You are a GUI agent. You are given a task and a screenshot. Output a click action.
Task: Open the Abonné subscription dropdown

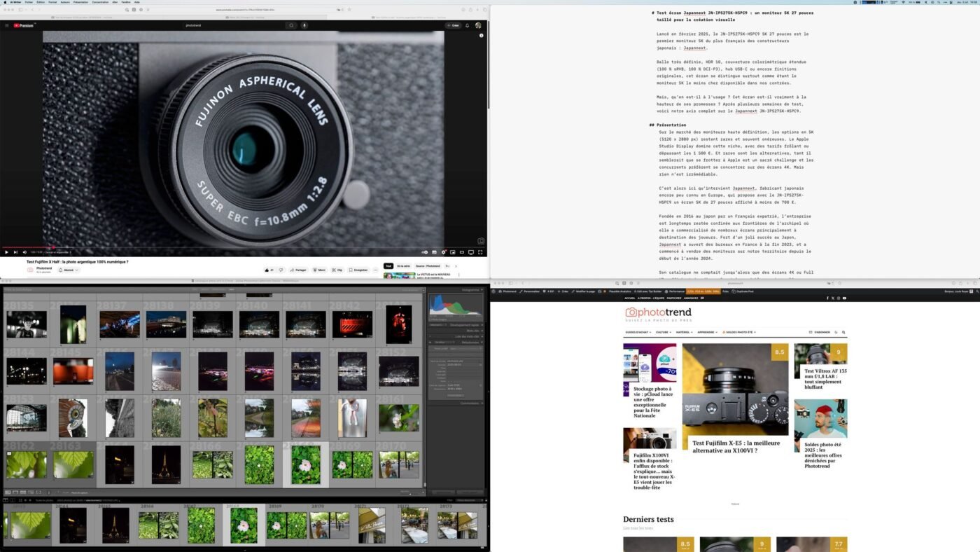[68, 270]
